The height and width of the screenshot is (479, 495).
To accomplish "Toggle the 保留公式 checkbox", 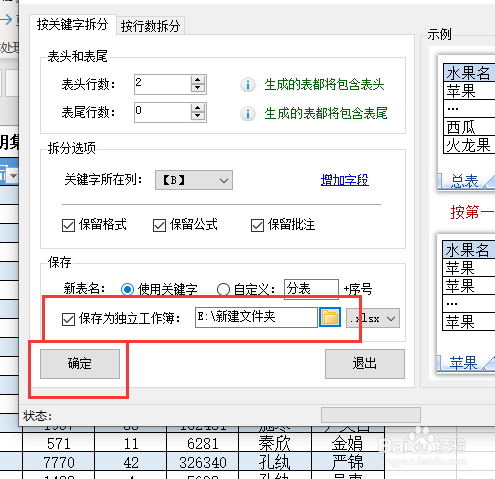I will click(159, 225).
